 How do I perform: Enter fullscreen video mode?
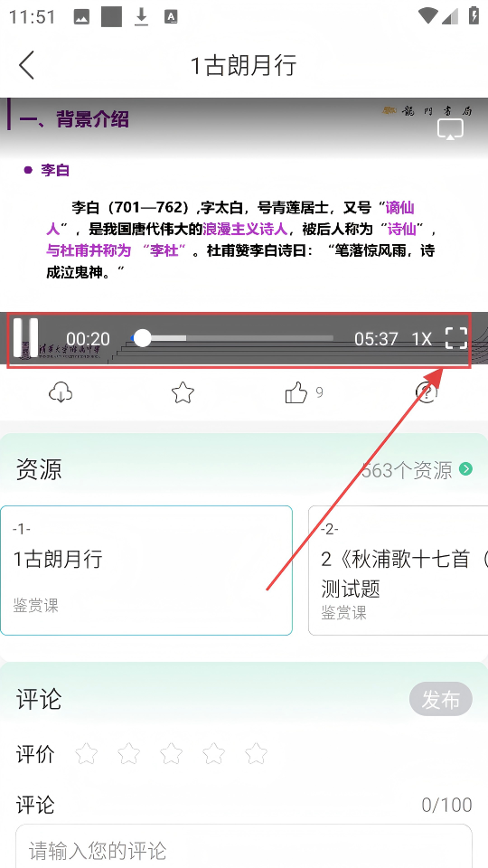pos(455,337)
